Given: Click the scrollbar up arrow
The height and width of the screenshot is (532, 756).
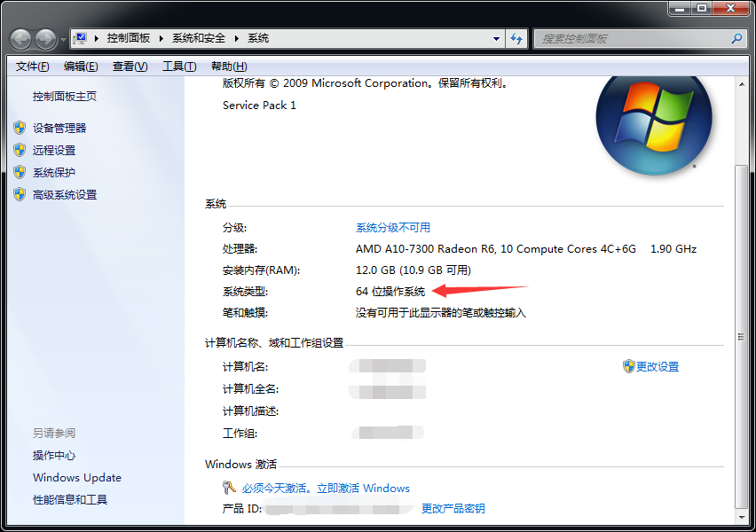Looking at the screenshot, I should tap(742, 84).
